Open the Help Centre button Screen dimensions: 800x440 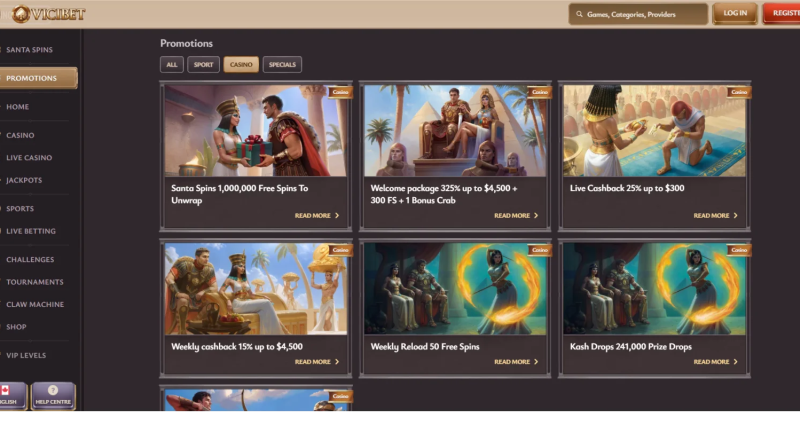(x=53, y=396)
